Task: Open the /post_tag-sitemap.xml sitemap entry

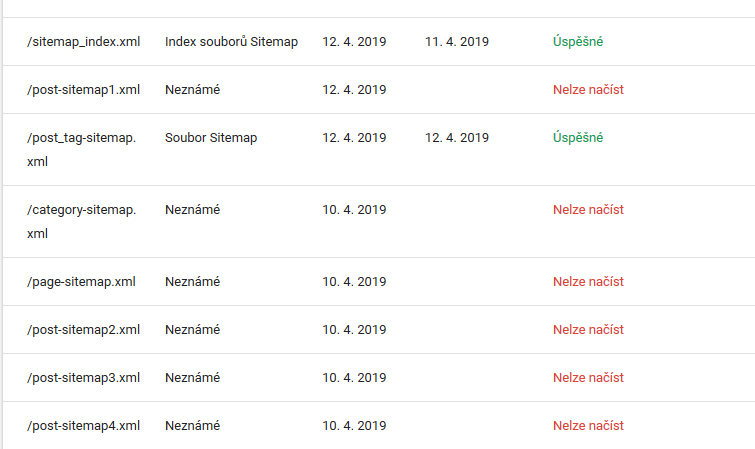Action: (378, 149)
